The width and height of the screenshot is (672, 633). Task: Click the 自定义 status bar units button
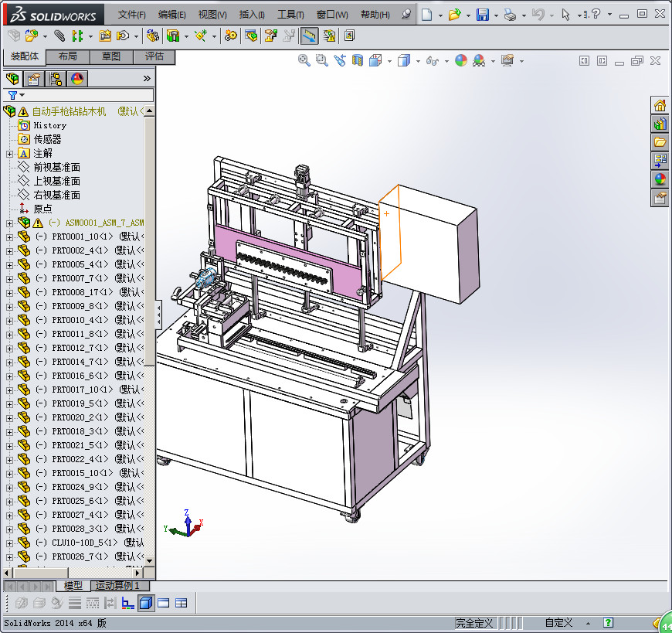click(558, 623)
